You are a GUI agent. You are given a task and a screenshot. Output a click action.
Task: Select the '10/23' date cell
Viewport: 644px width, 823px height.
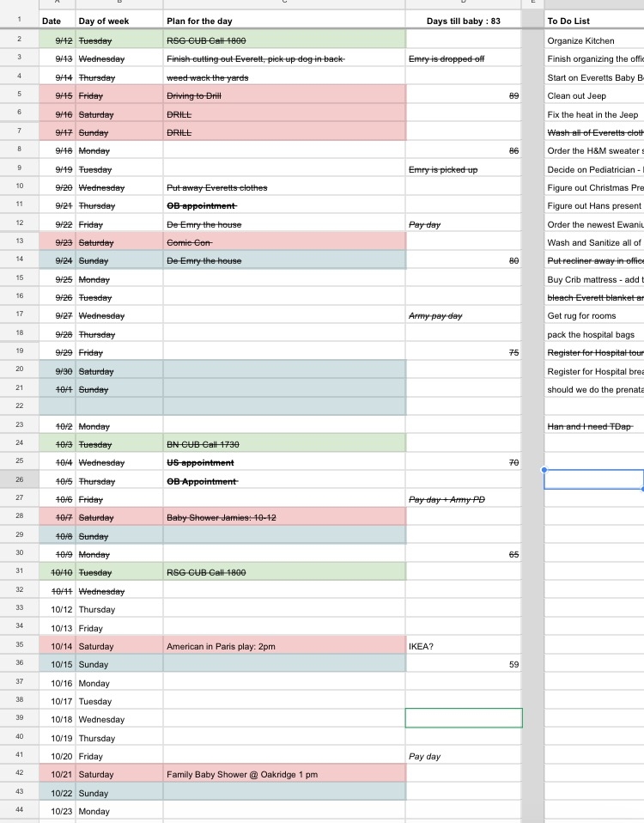58,811
